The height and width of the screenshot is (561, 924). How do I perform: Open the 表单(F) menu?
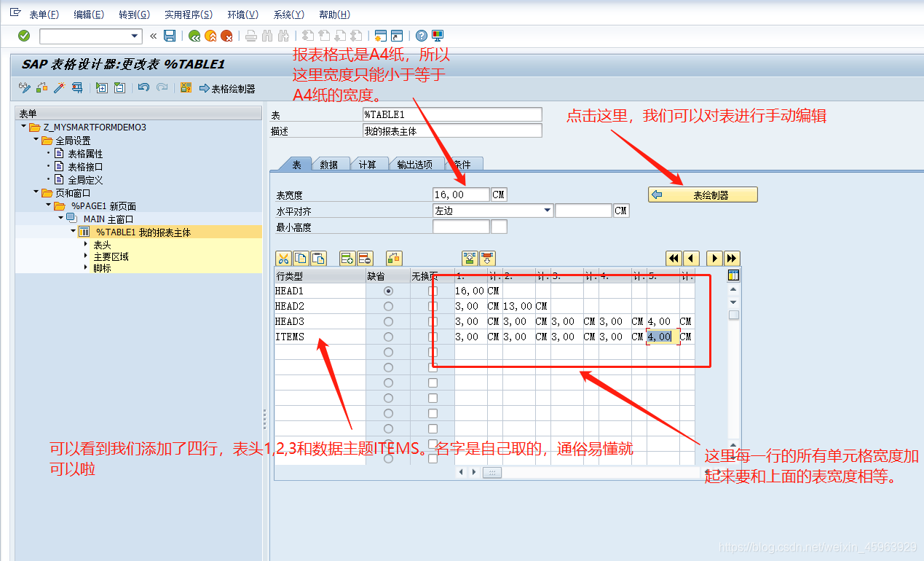pos(44,15)
